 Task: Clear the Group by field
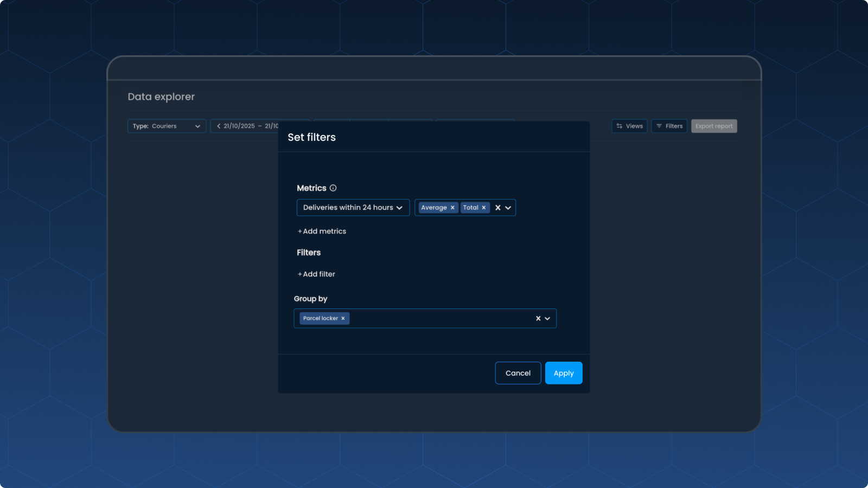click(538, 318)
